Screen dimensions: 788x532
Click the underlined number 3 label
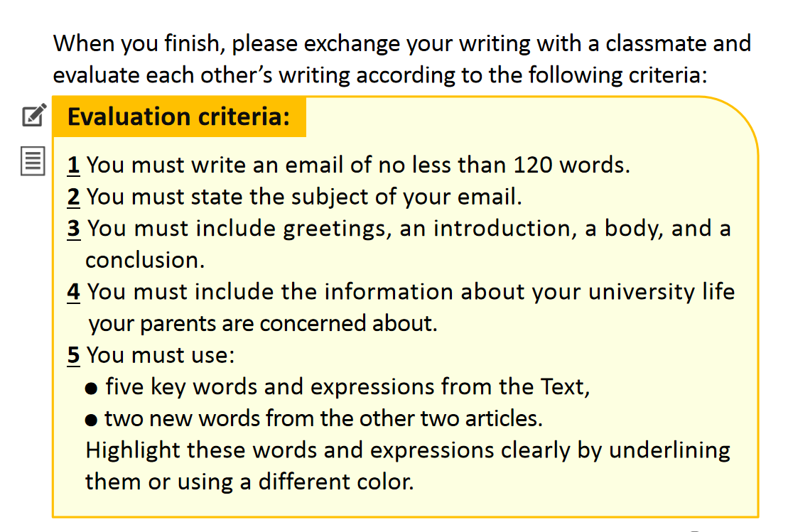[73, 229]
